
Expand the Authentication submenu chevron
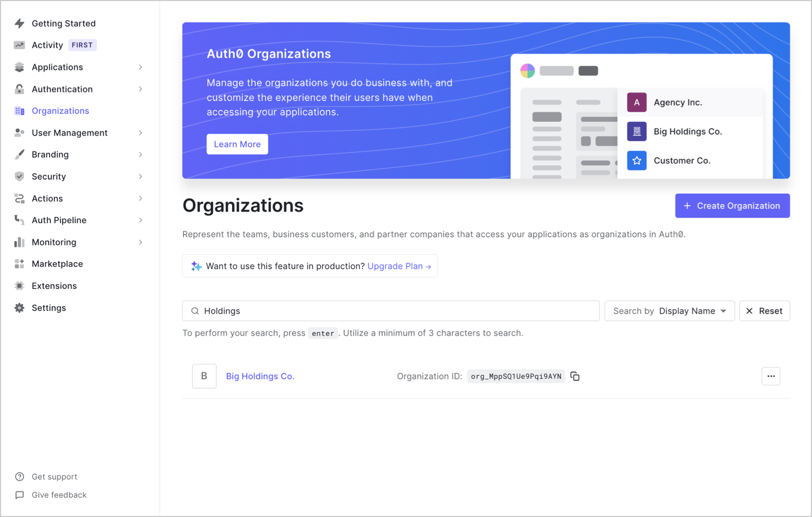click(x=140, y=89)
